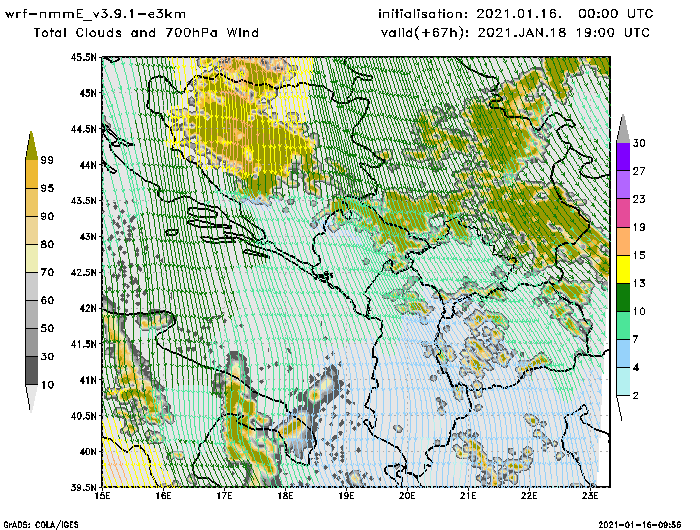Click the '23E' longitude label
This screenshot has height=530, width=700.
(x=590, y=496)
